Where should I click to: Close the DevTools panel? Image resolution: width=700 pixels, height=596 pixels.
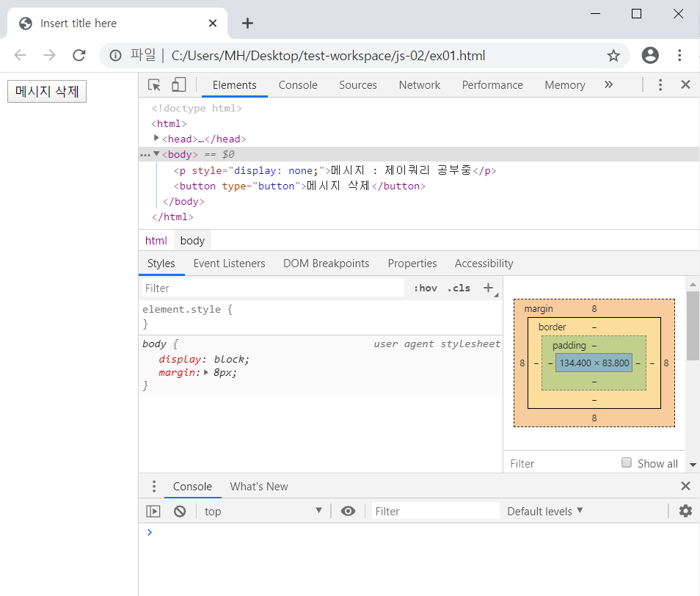(686, 85)
